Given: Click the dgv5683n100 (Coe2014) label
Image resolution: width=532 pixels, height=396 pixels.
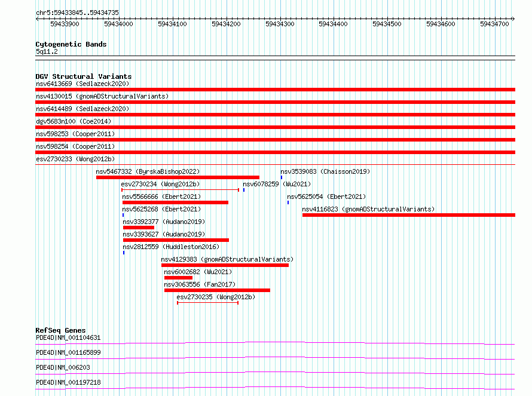Looking at the screenshot, I should coord(74,121).
